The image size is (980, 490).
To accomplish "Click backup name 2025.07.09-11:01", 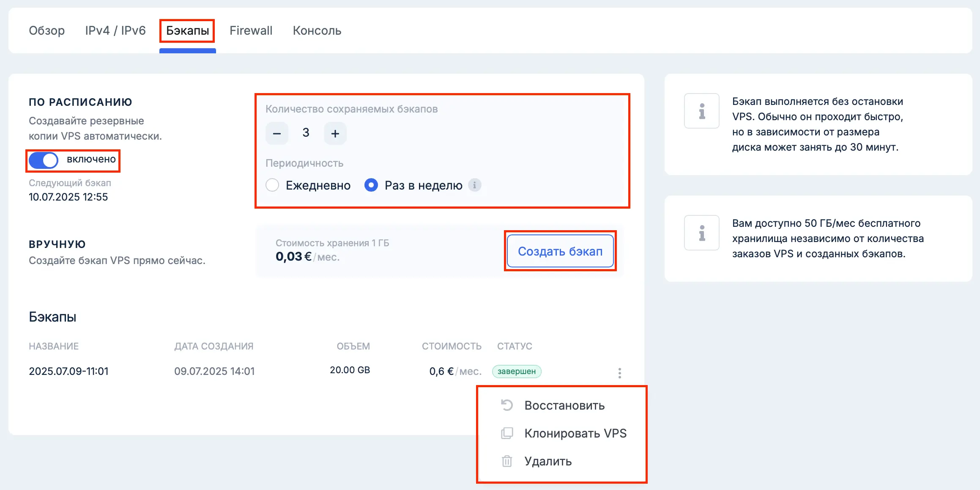I will (68, 371).
